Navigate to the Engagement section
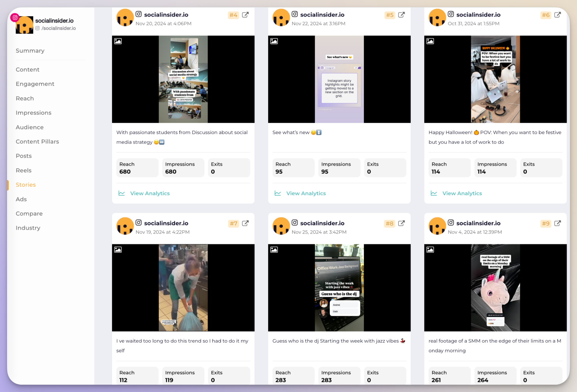Image resolution: width=577 pixels, height=392 pixels. tap(35, 84)
